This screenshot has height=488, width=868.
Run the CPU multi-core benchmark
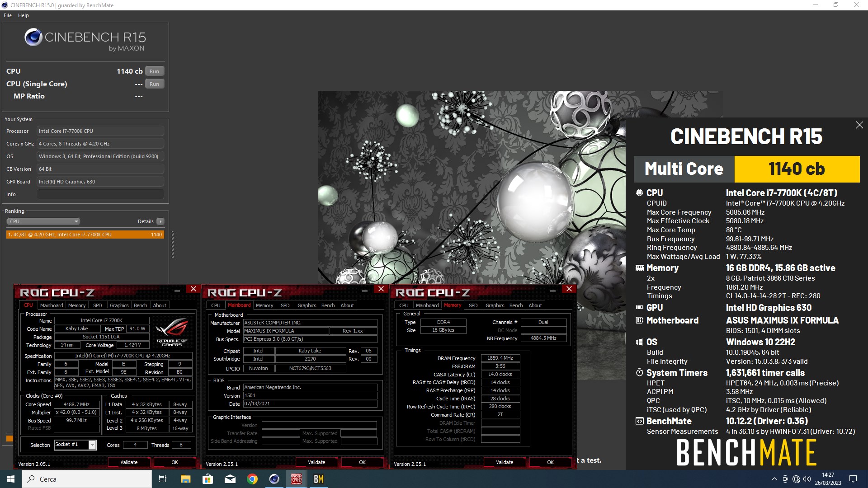pos(155,71)
